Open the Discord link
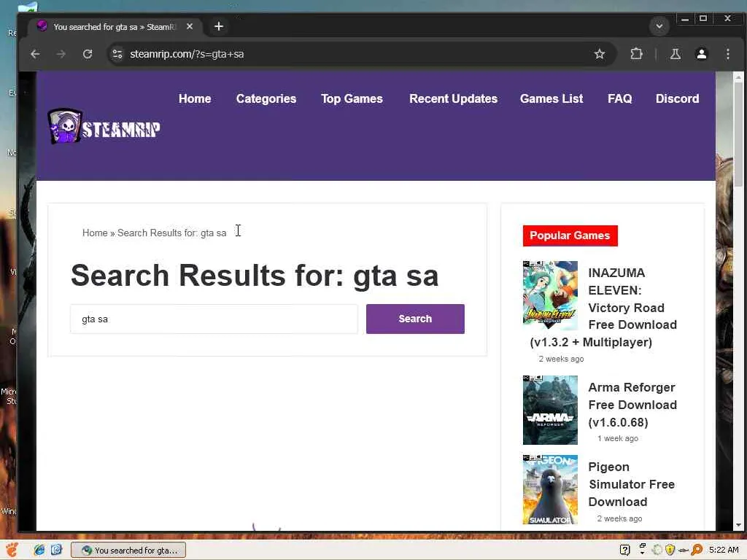747x560 pixels. click(677, 98)
